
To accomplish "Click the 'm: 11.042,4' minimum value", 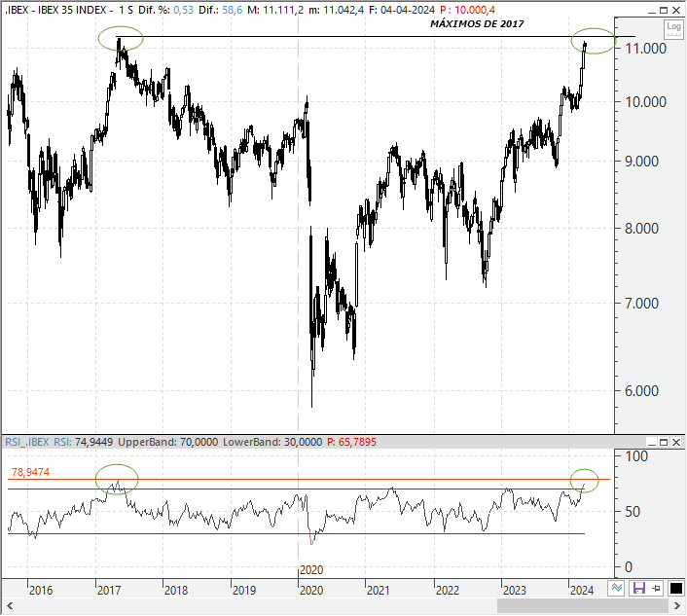I will (x=336, y=10).
